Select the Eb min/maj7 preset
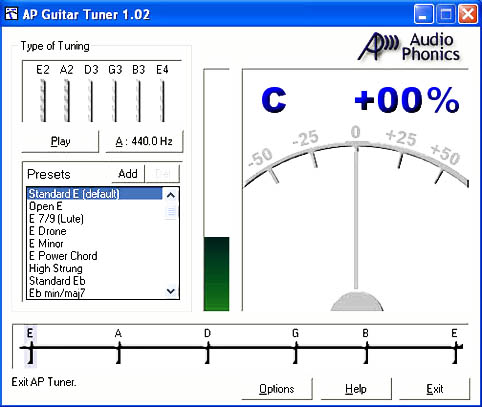The width and height of the screenshot is (482, 407). [95, 293]
